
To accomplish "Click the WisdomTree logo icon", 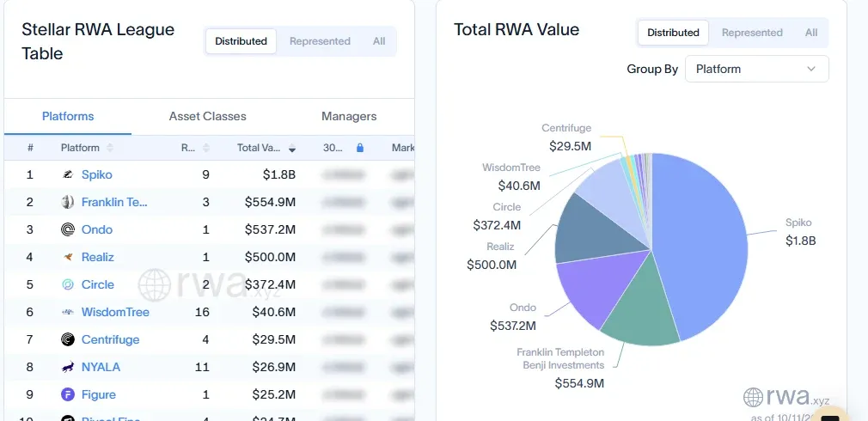I will point(68,312).
